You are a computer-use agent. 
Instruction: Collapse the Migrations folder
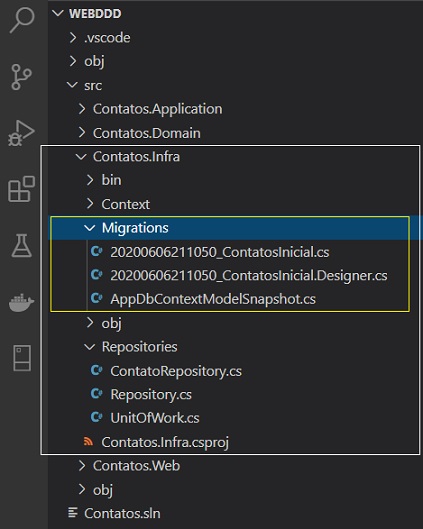[x=89, y=228]
